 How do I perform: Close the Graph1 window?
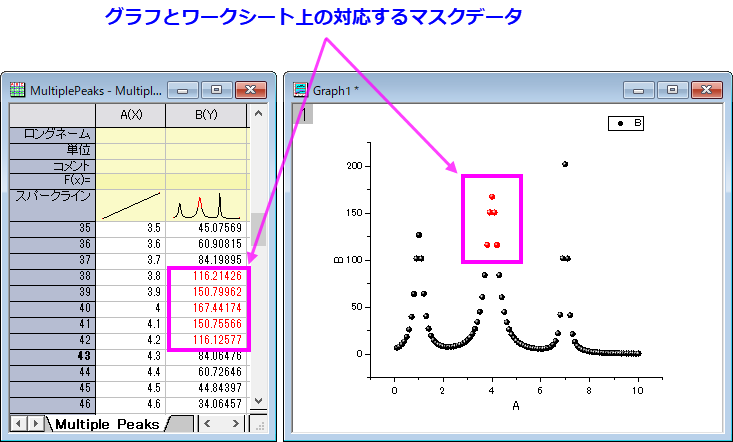(x=707, y=90)
